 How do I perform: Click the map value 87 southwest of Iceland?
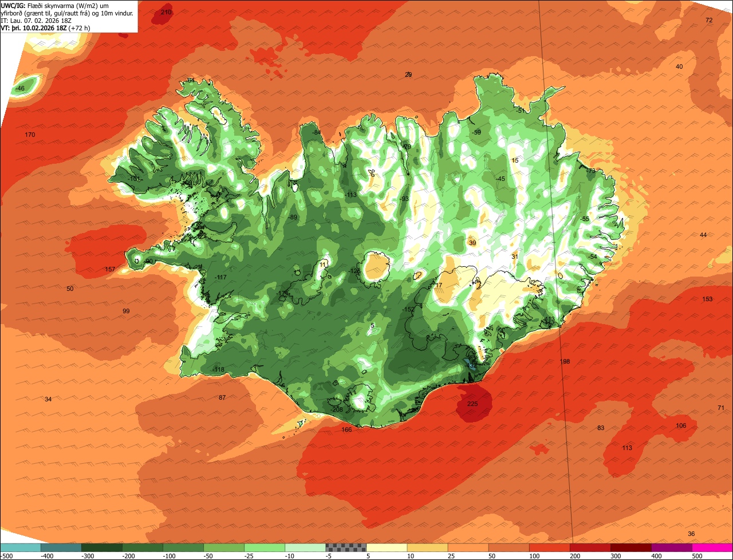222,397
